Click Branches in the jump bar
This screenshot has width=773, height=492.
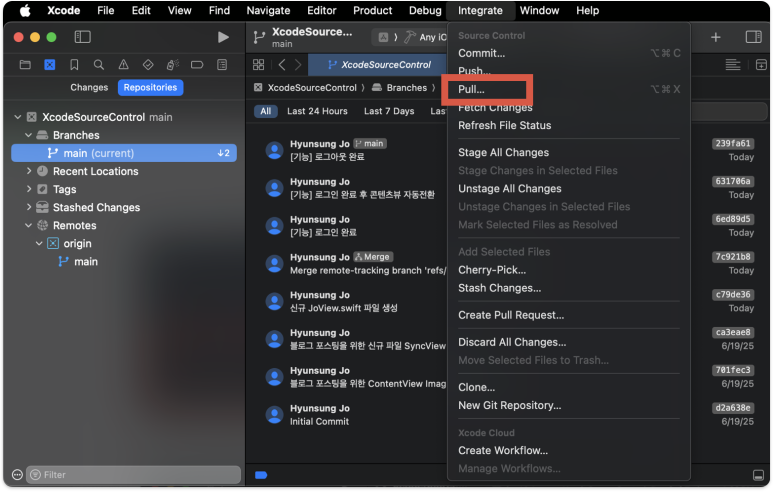tap(407, 88)
